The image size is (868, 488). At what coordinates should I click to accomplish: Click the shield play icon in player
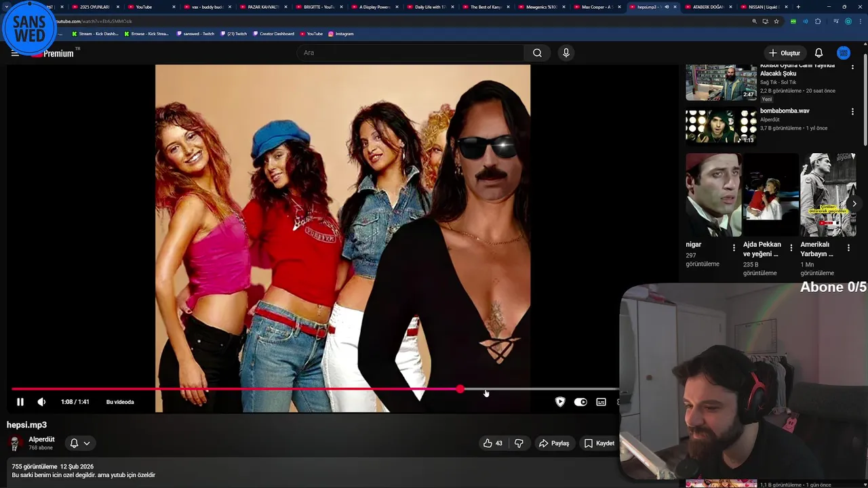click(560, 402)
